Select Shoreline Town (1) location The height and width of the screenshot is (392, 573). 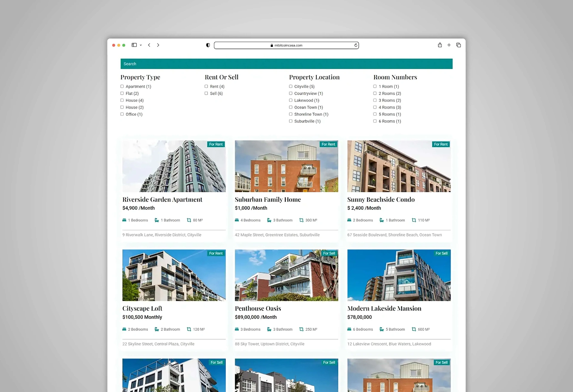[291, 114]
